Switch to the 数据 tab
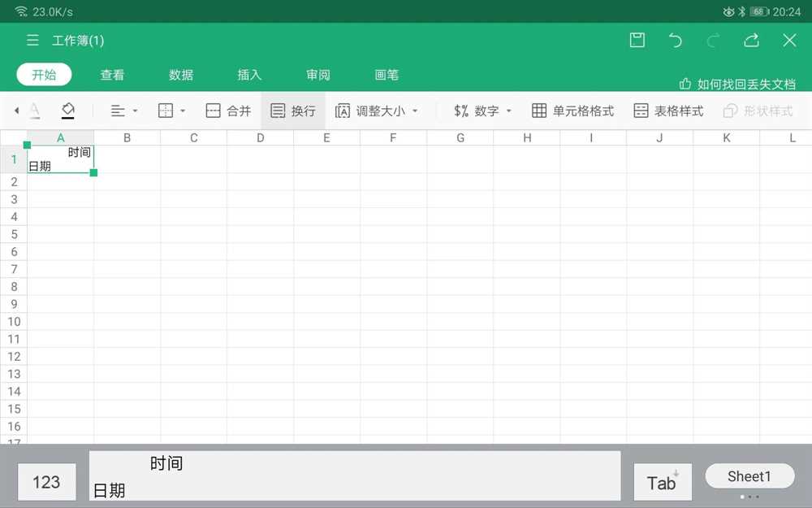 [x=181, y=75]
